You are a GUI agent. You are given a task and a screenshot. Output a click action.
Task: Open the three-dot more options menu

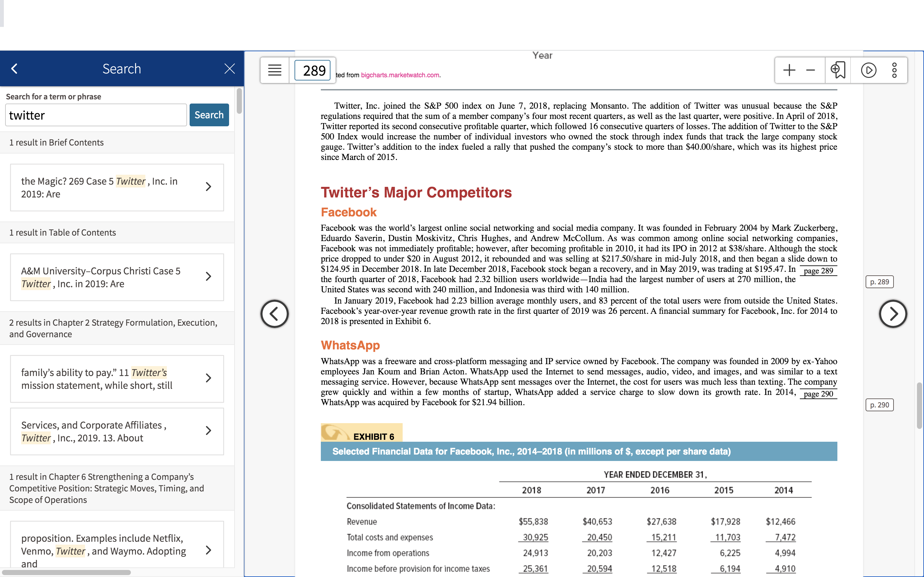click(894, 70)
